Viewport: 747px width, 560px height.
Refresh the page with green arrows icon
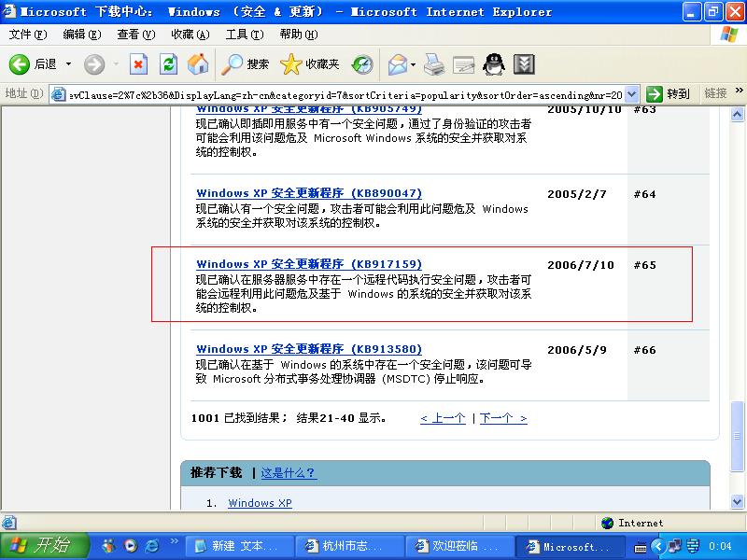click(x=168, y=64)
